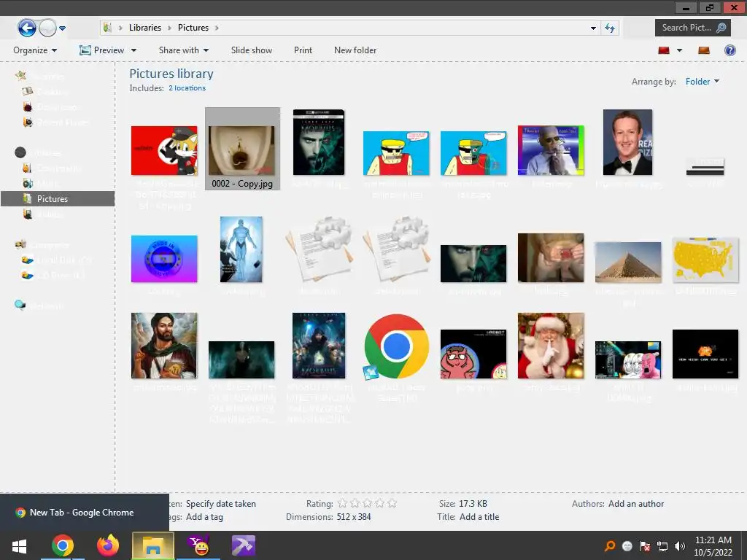
Task: Expand the view options dropdown arrow
Action: tap(679, 50)
